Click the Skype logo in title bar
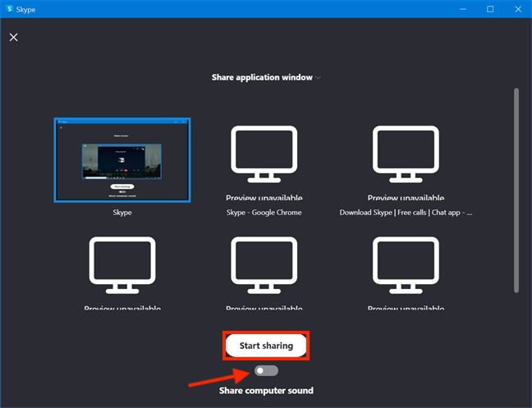This screenshot has height=408, width=532. 10,9
